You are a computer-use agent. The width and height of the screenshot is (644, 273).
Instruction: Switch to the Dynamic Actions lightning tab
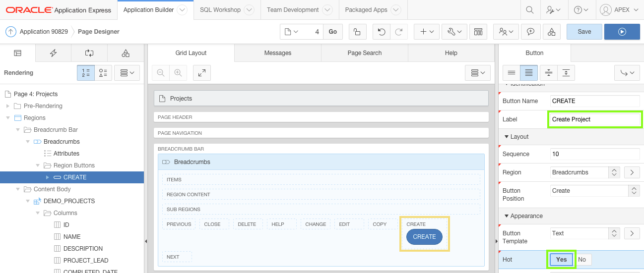[x=54, y=53]
